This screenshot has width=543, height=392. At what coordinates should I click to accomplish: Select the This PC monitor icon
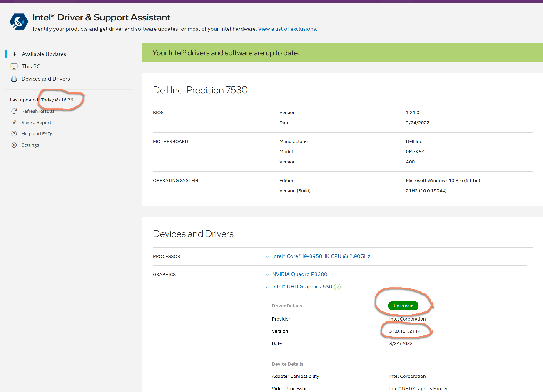coord(14,66)
